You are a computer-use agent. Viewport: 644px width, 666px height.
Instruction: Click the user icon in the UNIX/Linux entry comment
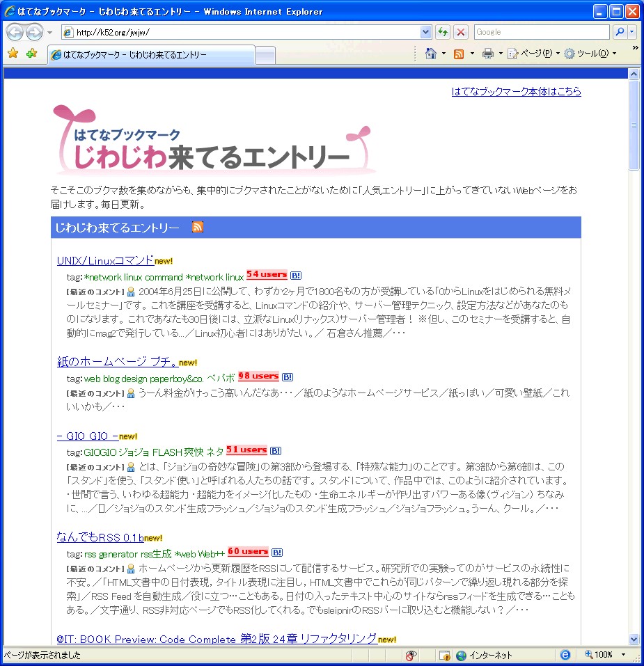pyautogui.click(x=131, y=292)
